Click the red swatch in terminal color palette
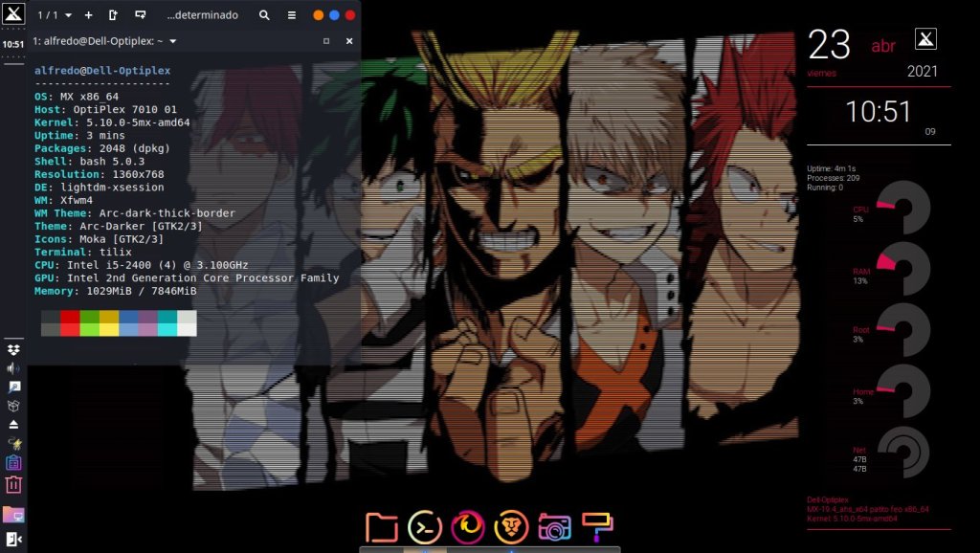The height and width of the screenshot is (553, 980). [69, 317]
